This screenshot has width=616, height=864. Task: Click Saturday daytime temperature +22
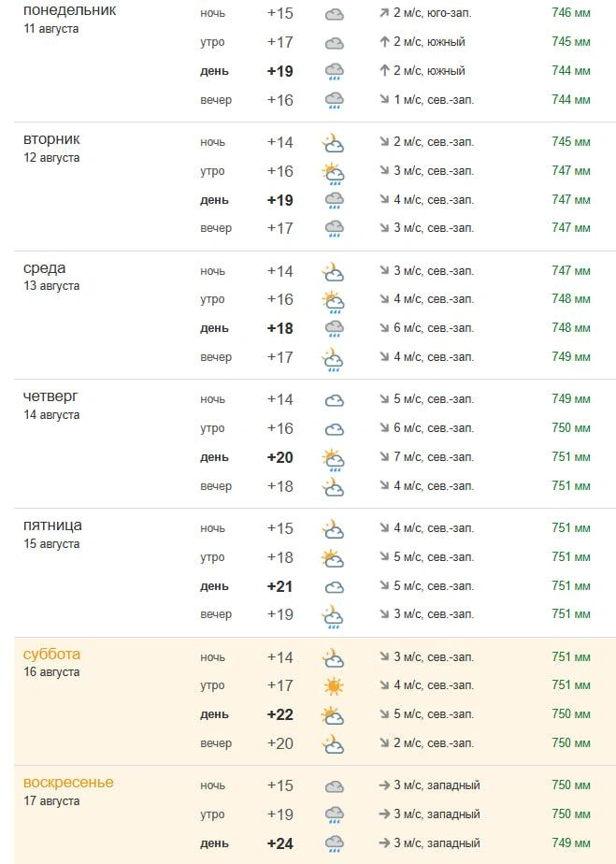pyautogui.click(x=279, y=714)
